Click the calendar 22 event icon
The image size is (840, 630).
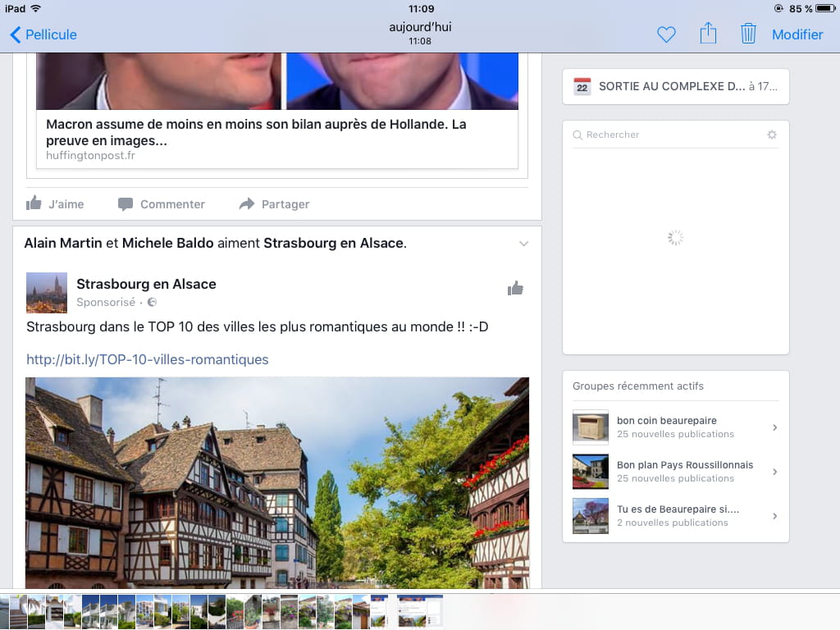tap(582, 86)
